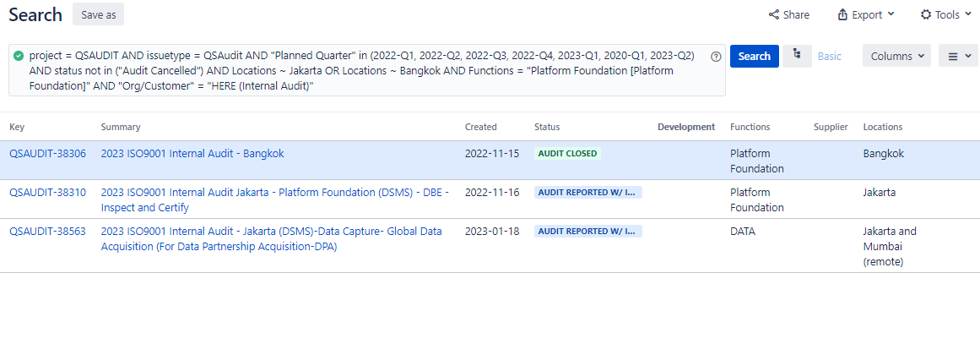The image size is (980, 355).
Task: Open the Columns dropdown
Action: 897,56
